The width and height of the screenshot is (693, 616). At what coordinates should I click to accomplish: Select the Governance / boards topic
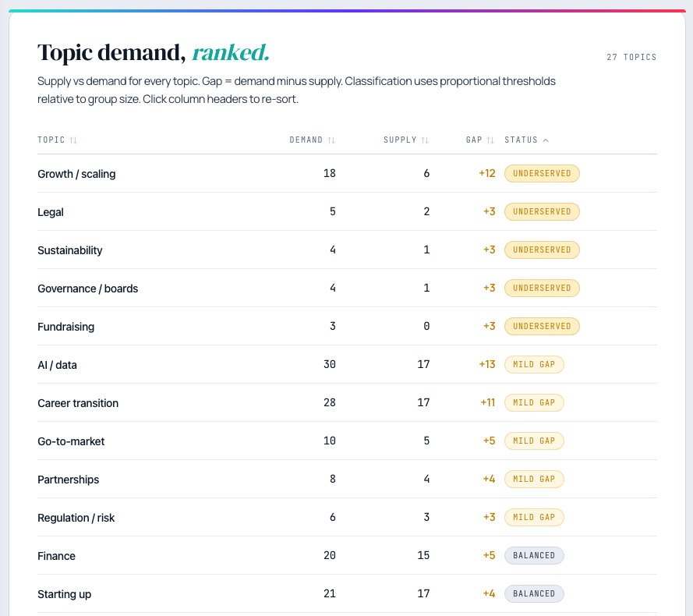click(87, 289)
